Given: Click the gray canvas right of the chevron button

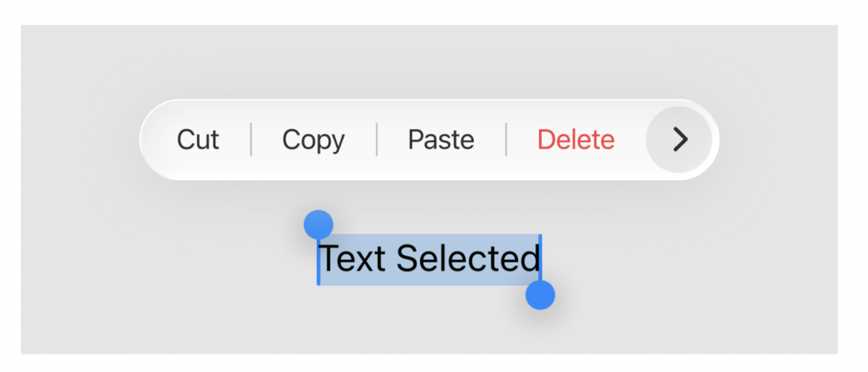Looking at the screenshot, I should 777,140.
